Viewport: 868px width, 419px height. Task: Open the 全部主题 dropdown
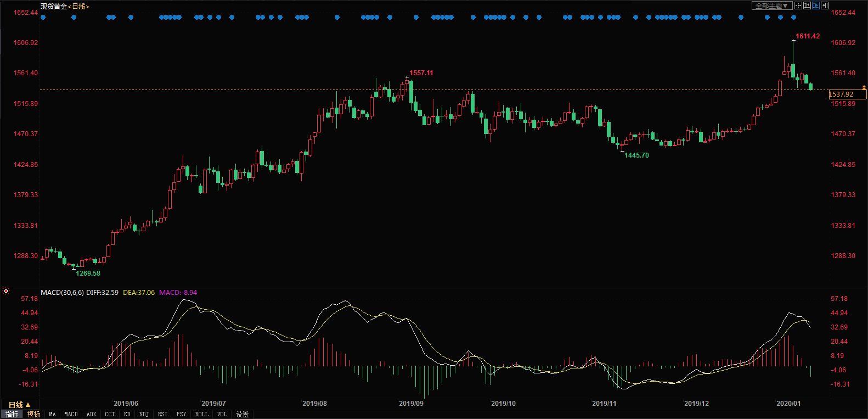click(771, 6)
